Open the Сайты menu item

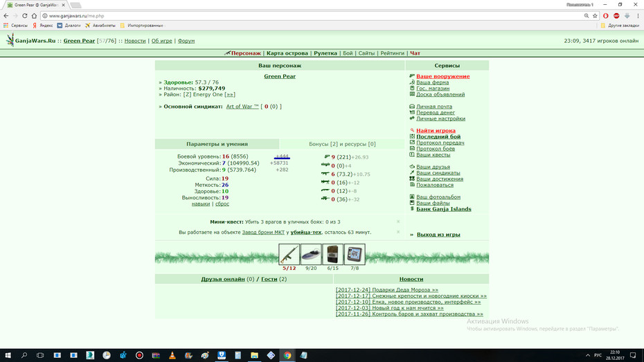pos(366,53)
